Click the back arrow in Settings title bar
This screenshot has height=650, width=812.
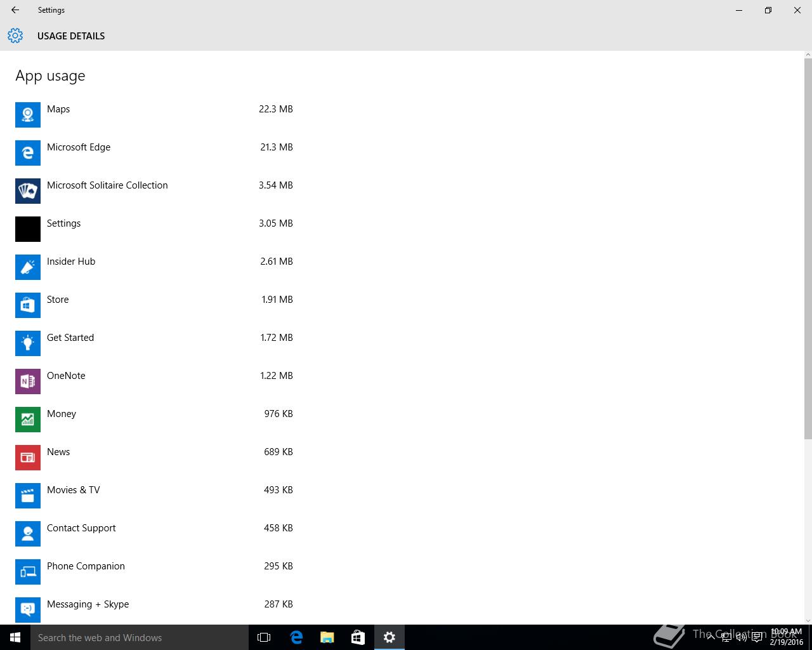[x=15, y=10]
